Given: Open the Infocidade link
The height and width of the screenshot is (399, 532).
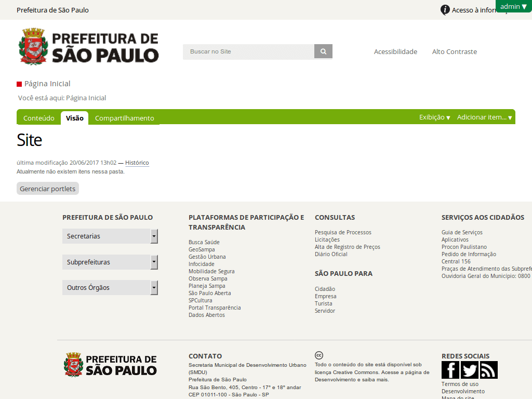Looking at the screenshot, I should click(201, 264).
